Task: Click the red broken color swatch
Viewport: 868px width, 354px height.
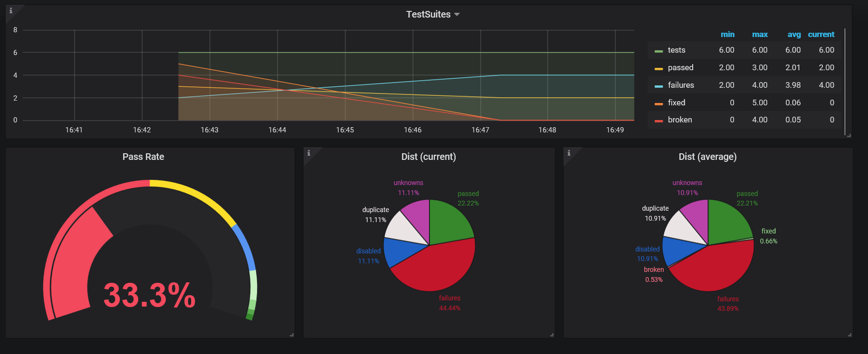Action: coord(658,121)
